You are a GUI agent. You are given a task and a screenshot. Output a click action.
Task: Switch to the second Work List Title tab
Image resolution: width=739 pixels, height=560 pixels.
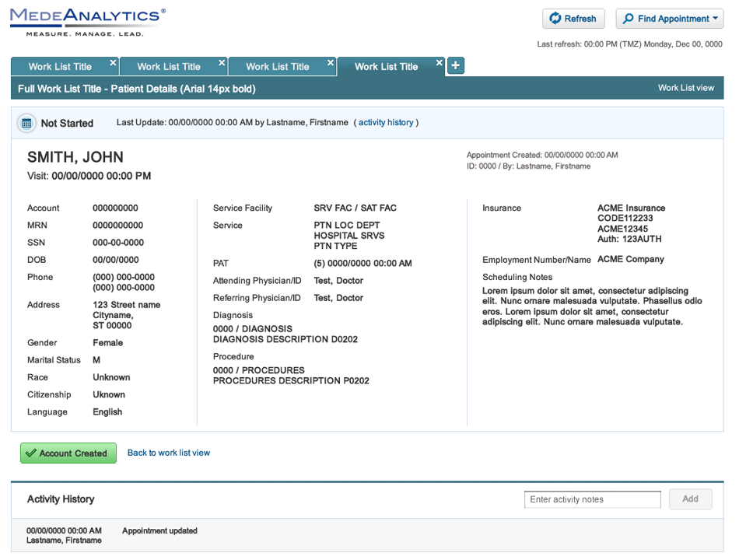pyautogui.click(x=169, y=67)
